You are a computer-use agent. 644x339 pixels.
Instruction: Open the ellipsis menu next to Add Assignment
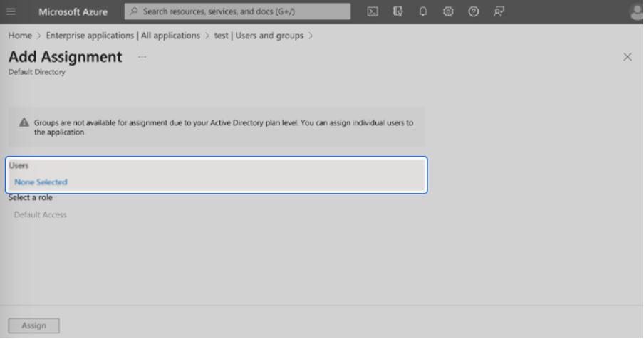pos(142,56)
